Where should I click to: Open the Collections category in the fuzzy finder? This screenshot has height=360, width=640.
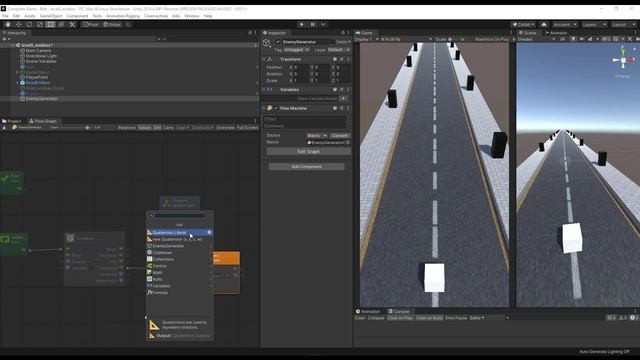[x=180, y=259]
